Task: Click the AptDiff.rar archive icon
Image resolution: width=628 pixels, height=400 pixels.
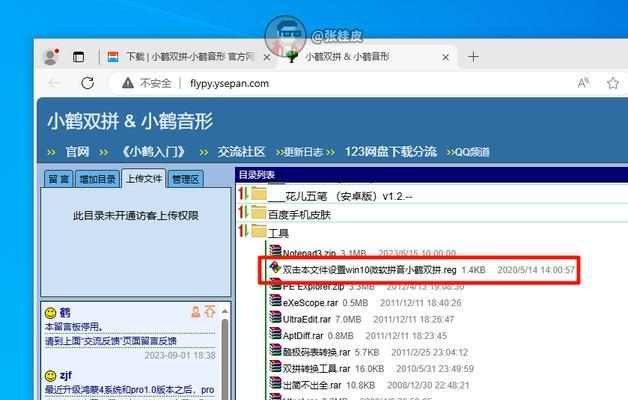Action: (276, 333)
